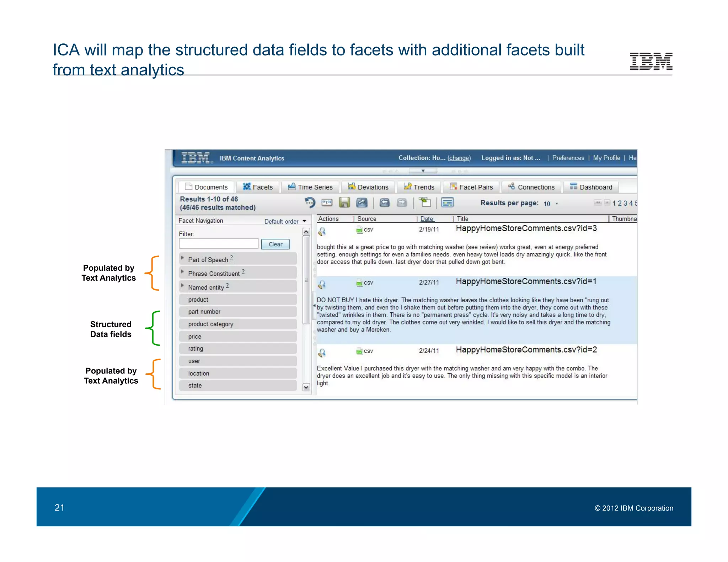Click the document export toolbar icon
Image resolution: width=728 pixels, height=562 pixels.
click(425, 202)
